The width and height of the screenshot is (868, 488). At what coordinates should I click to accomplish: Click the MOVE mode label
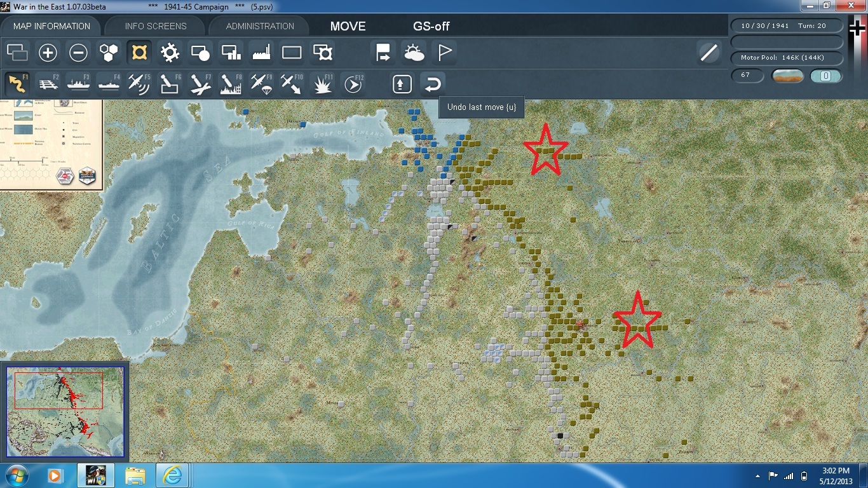tap(348, 27)
